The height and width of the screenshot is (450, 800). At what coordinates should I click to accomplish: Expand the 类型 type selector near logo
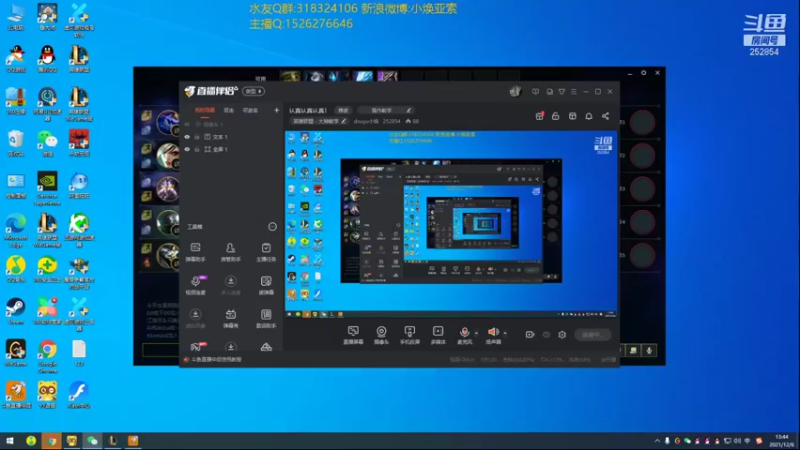click(x=253, y=91)
